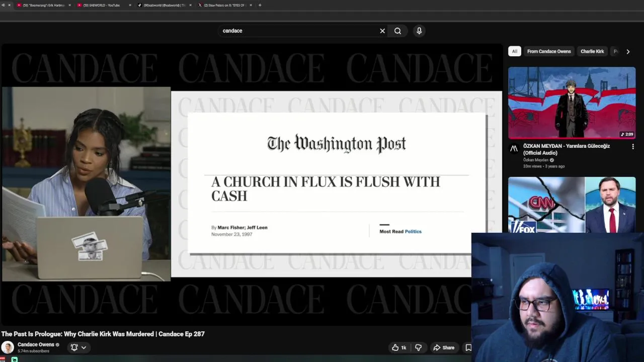Open three-dot menu for ÖZKAN MEYDAN video

click(633, 147)
